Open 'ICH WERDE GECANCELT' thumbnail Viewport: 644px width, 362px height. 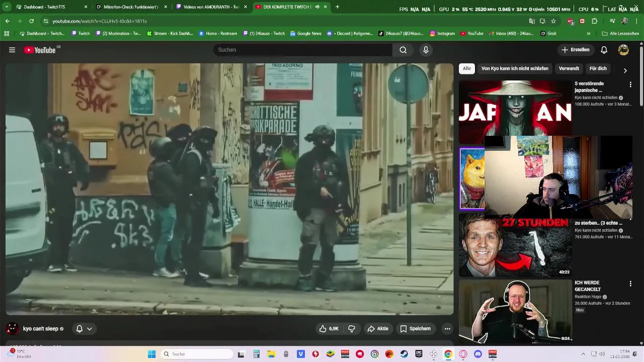pos(515,311)
